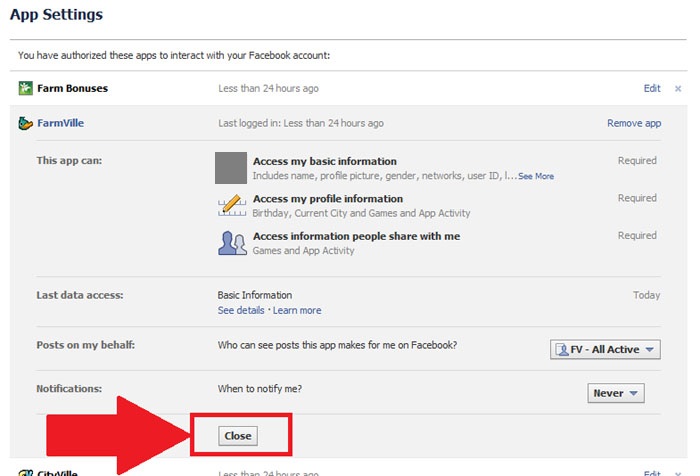
Task: Click the 'Today' data access date
Action: click(x=646, y=295)
